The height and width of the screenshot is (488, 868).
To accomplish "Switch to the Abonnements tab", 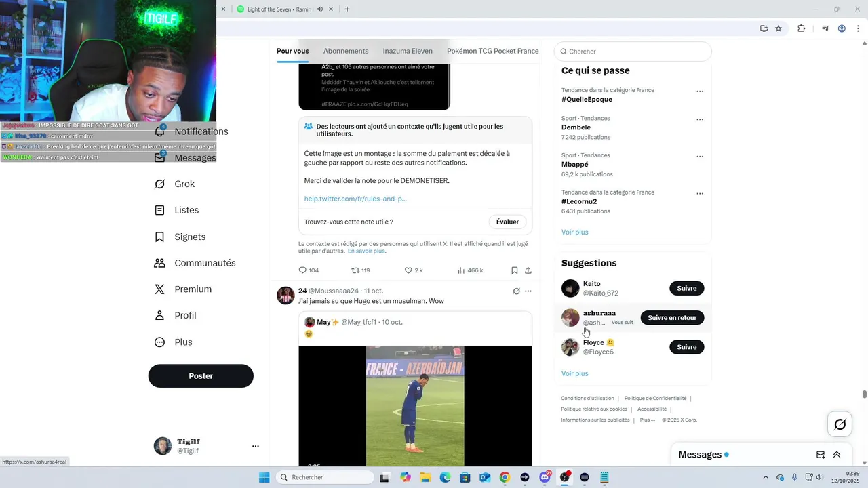I will coord(346,51).
